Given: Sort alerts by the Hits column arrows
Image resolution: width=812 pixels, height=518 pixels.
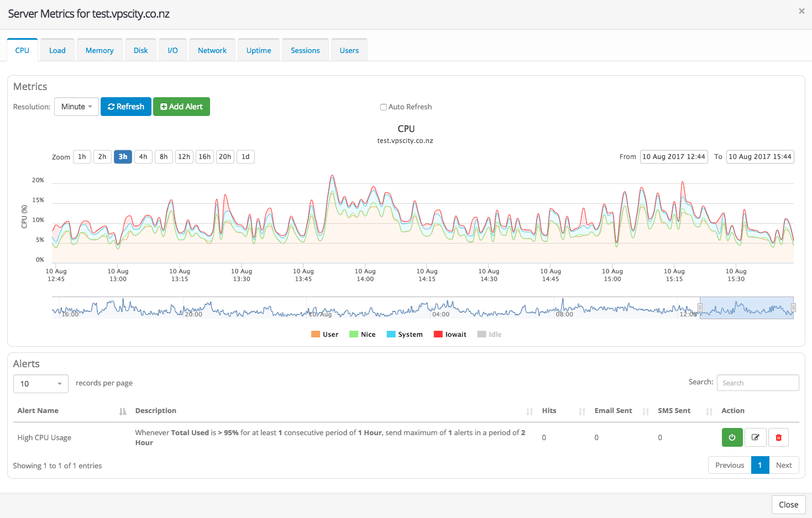Looking at the screenshot, I should [x=582, y=411].
